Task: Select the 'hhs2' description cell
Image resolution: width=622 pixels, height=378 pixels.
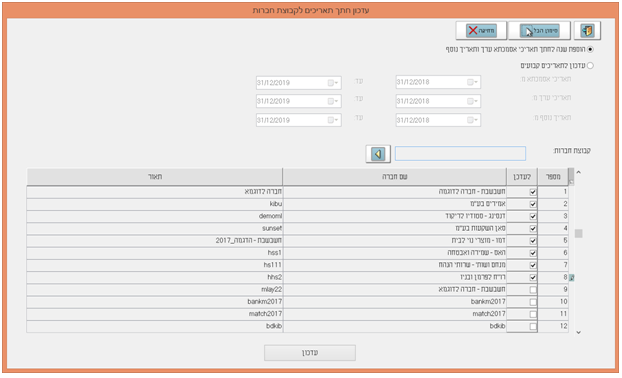Action: coord(155,277)
